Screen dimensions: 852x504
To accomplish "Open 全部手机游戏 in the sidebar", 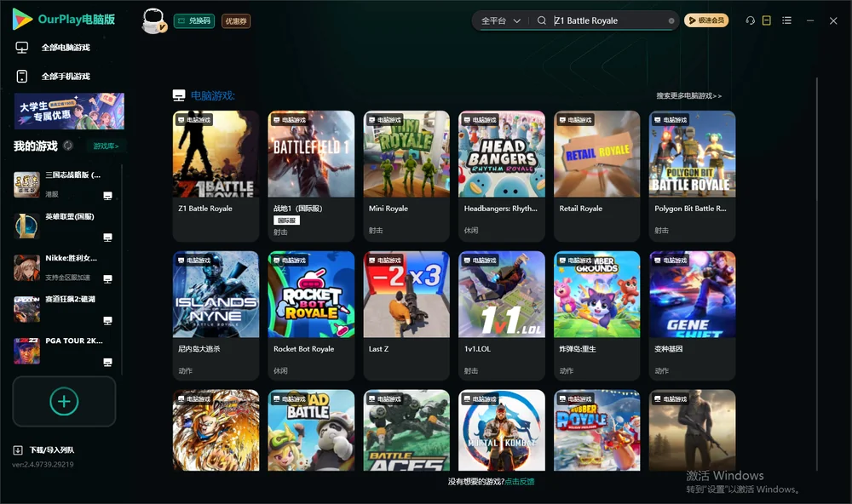I will click(53, 77).
